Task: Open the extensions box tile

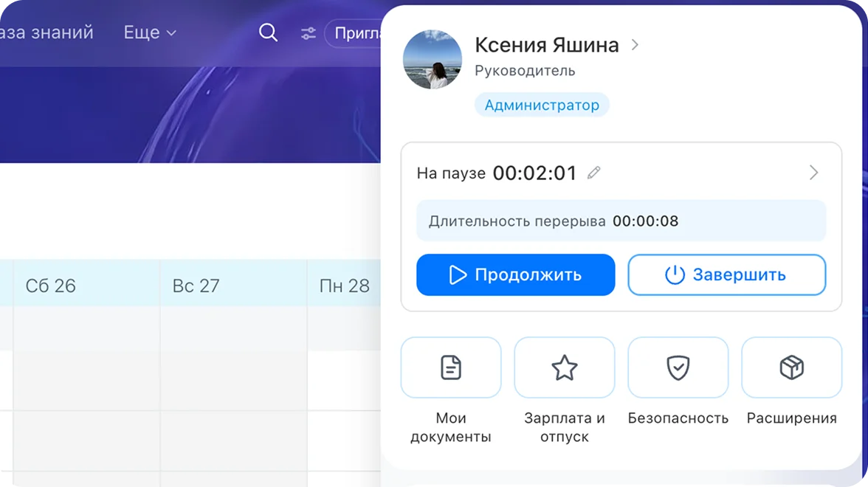Action: 791,367
